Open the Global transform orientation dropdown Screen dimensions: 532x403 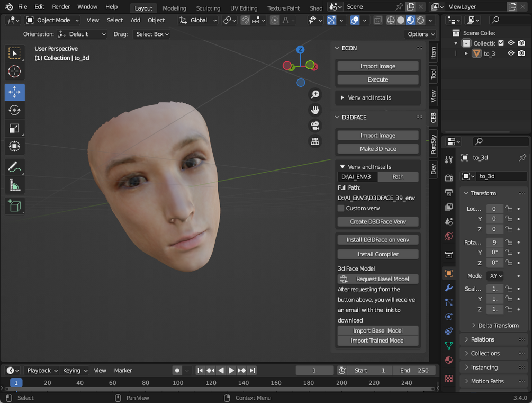pos(200,20)
